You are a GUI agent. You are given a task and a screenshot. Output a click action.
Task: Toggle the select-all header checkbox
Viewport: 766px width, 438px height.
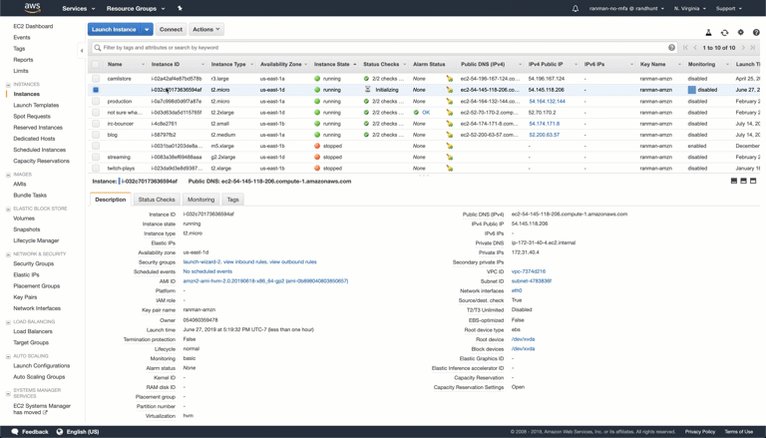click(x=96, y=64)
